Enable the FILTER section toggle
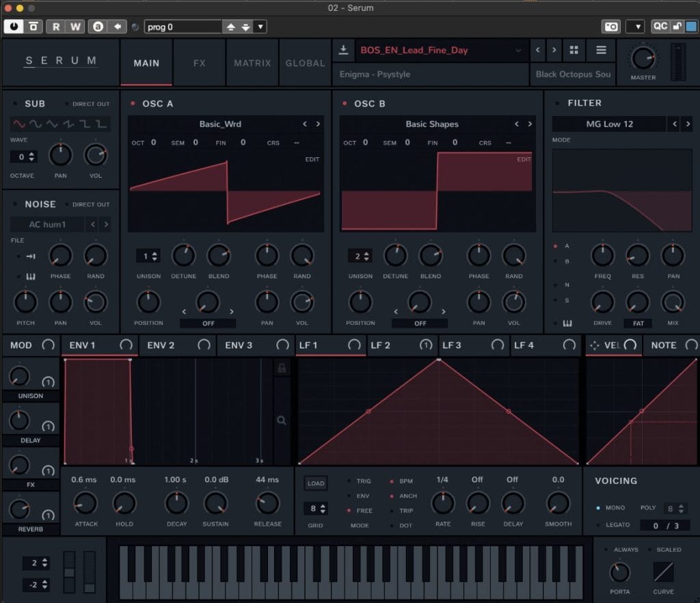Viewport: 700px width, 603px height. click(557, 103)
